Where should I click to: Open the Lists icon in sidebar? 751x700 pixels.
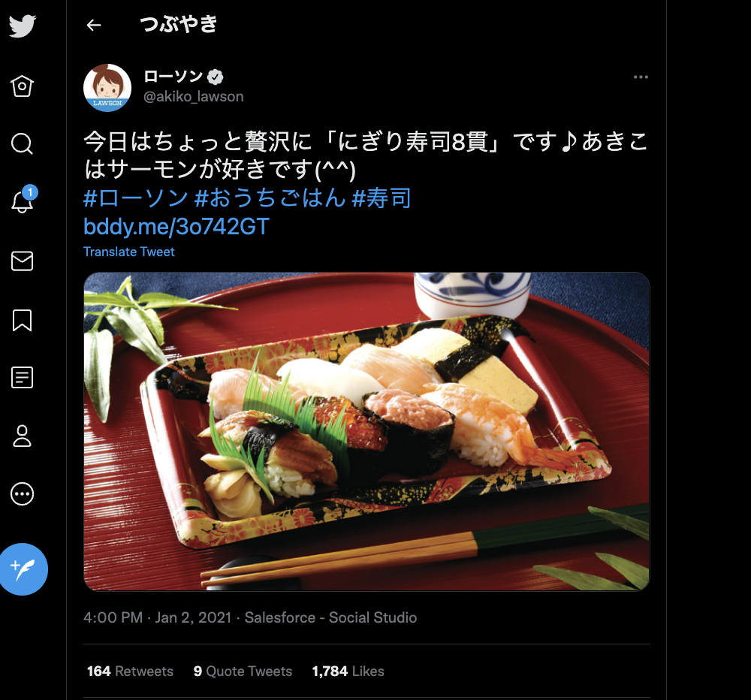point(22,378)
